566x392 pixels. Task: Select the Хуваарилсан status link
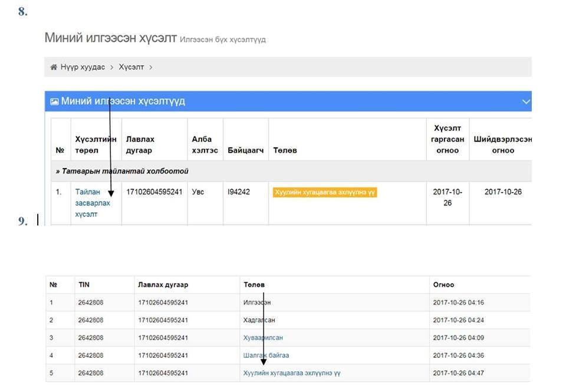point(263,338)
